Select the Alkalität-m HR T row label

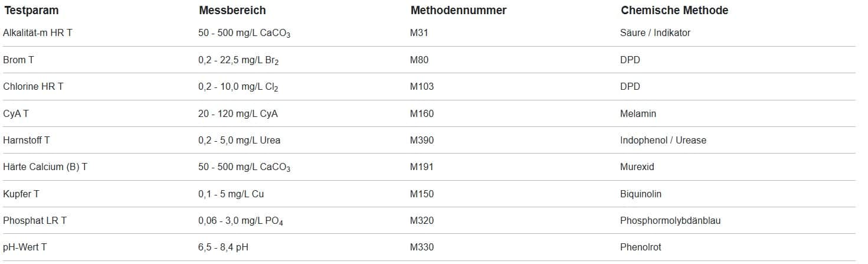[38, 33]
